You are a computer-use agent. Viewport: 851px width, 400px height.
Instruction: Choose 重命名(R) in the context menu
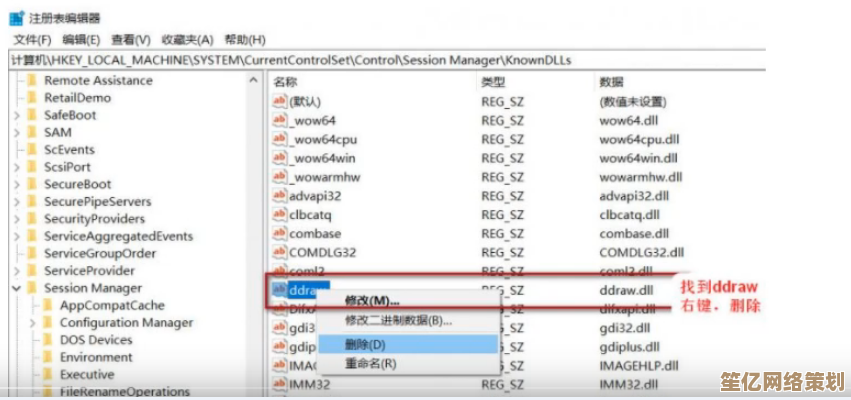tap(371, 364)
